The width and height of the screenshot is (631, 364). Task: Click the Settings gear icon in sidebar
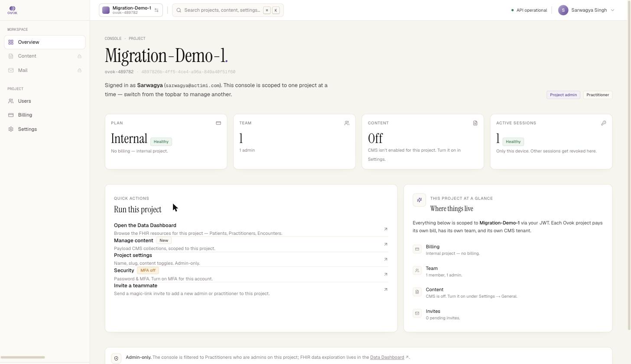coord(11,129)
